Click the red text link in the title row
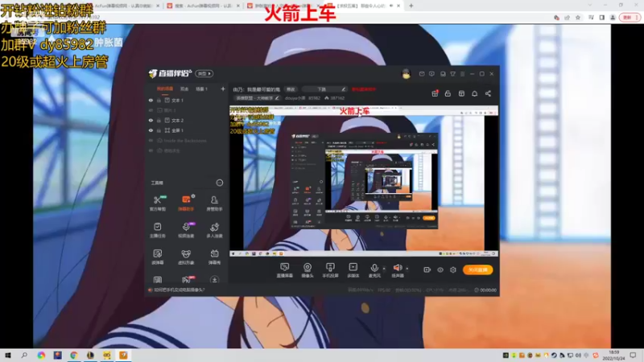Image resolution: width=644 pixels, height=362 pixels. click(x=364, y=89)
